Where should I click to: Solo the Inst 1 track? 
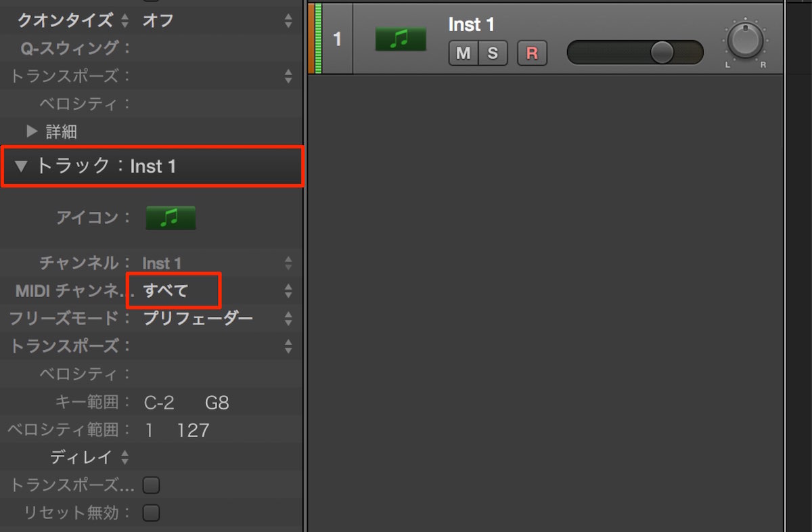click(x=493, y=53)
